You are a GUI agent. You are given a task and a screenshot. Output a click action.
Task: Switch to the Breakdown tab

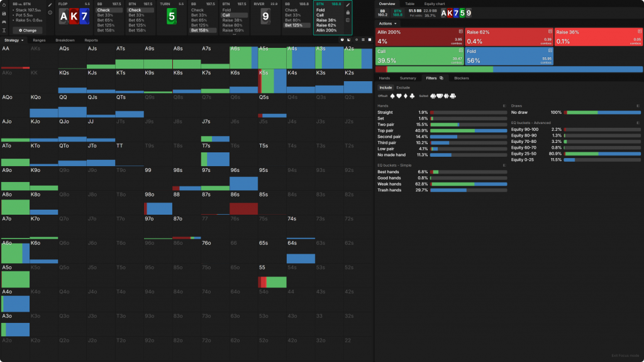(65, 40)
